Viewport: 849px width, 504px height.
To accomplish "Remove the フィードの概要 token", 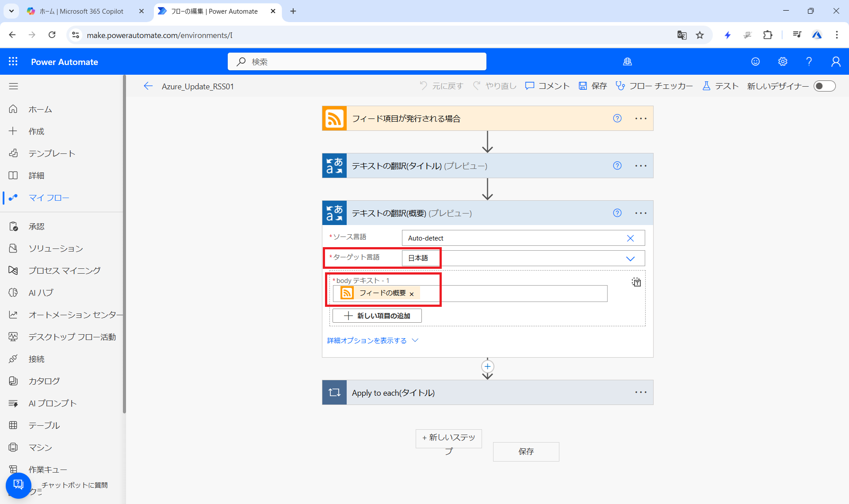I will [x=412, y=294].
